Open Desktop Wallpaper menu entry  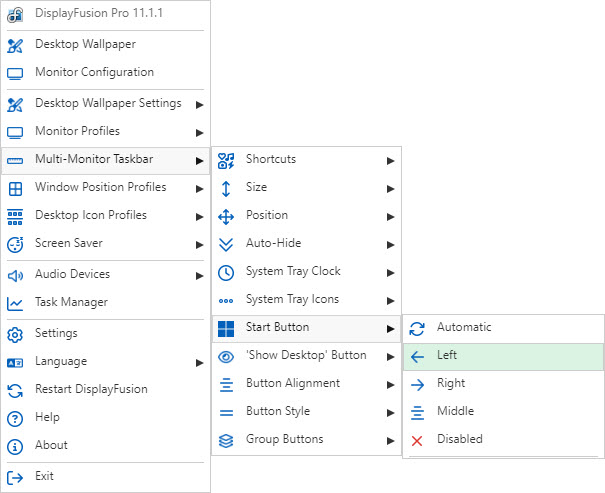[106, 45]
